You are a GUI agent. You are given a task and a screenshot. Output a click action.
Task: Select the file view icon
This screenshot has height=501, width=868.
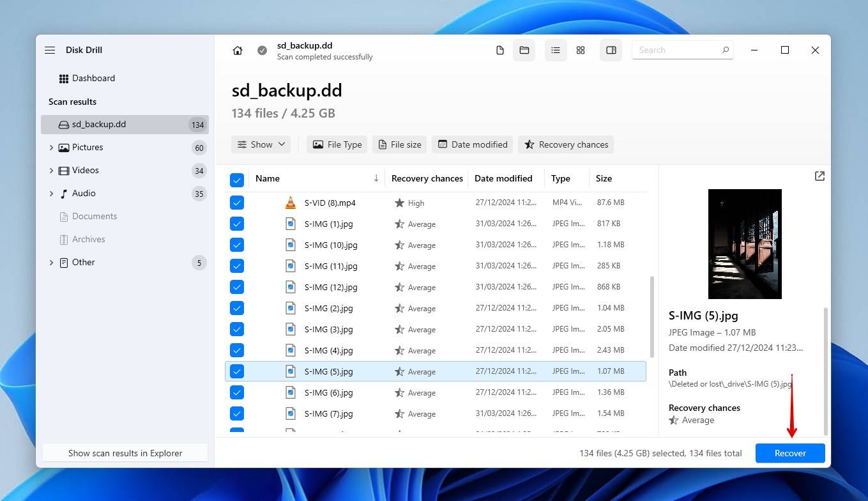pyautogui.click(x=500, y=50)
